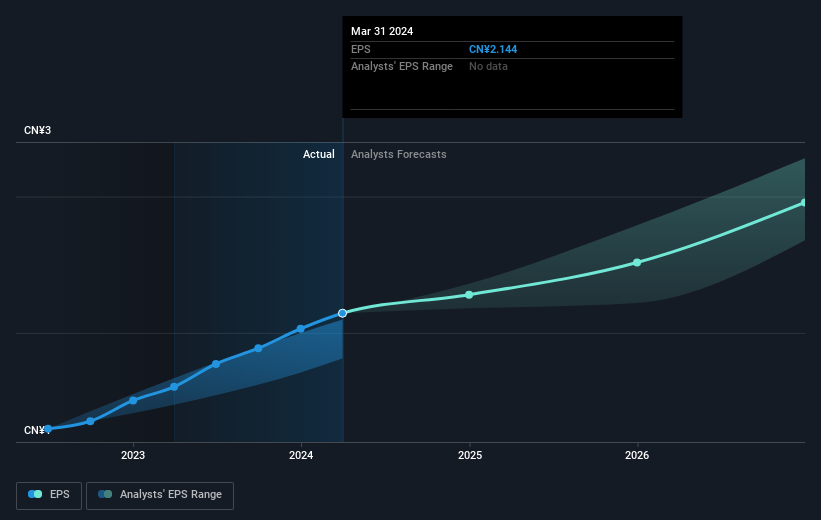Click the CN¥3 y-axis label
The image size is (821, 520).
[x=37, y=130]
